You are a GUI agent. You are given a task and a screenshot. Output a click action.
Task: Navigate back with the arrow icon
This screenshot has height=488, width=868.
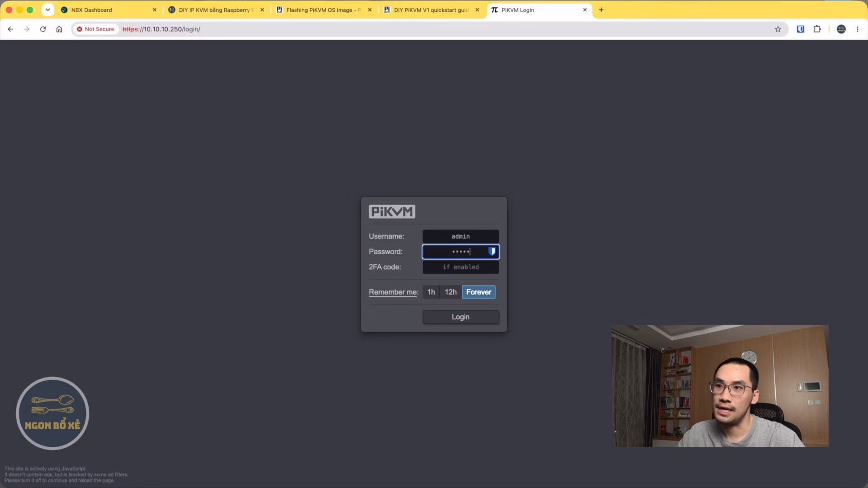click(10, 29)
